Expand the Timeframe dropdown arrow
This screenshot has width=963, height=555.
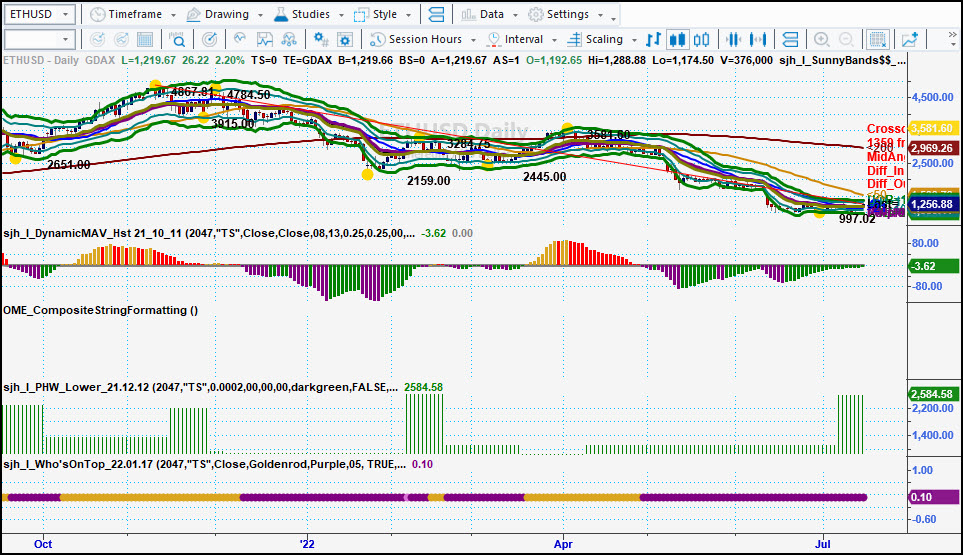pos(173,15)
